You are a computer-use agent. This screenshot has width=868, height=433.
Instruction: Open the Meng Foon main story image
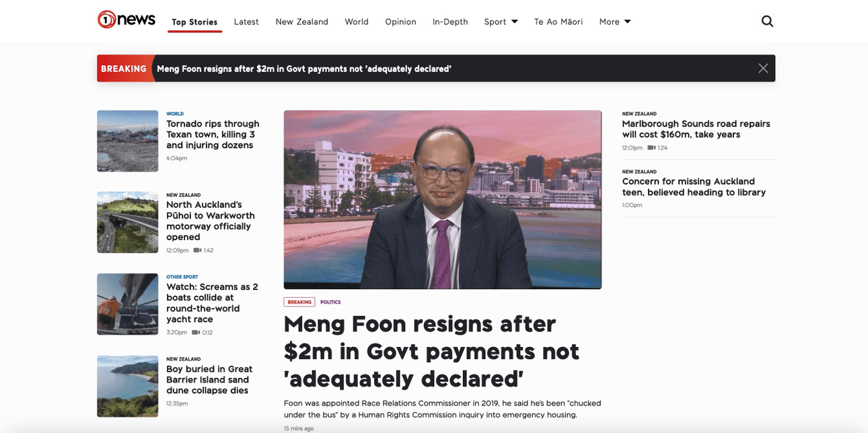[x=443, y=200]
